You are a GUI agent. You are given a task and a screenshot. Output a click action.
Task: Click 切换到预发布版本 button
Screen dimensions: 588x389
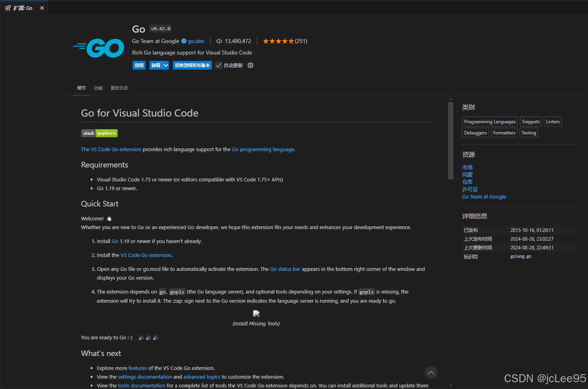pos(192,65)
